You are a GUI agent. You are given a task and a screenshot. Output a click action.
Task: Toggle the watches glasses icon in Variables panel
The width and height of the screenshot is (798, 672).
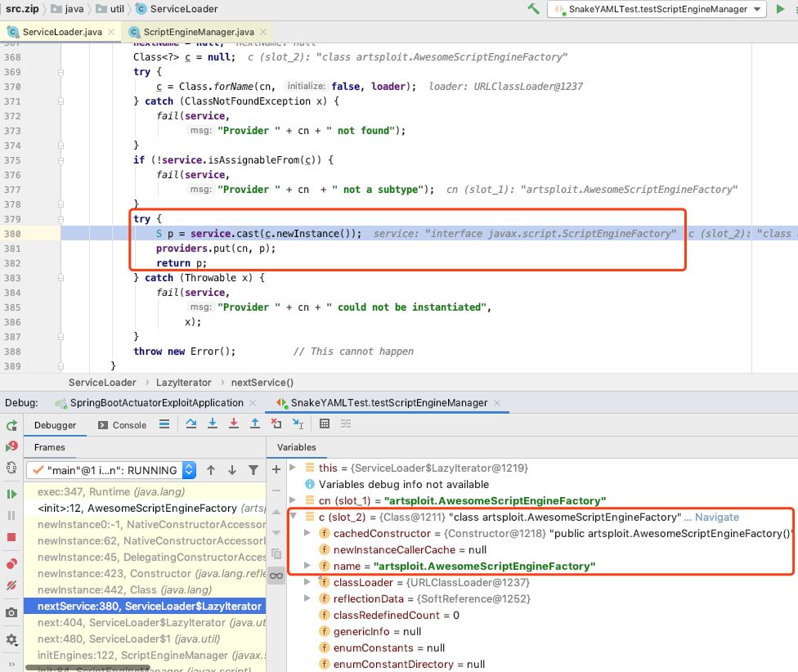click(x=276, y=576)
